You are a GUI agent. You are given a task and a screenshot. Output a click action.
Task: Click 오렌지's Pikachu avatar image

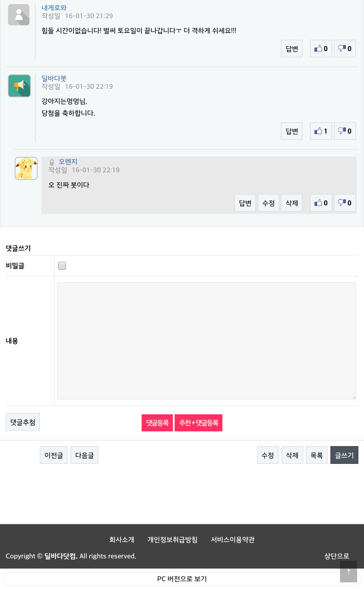point(26,168)
